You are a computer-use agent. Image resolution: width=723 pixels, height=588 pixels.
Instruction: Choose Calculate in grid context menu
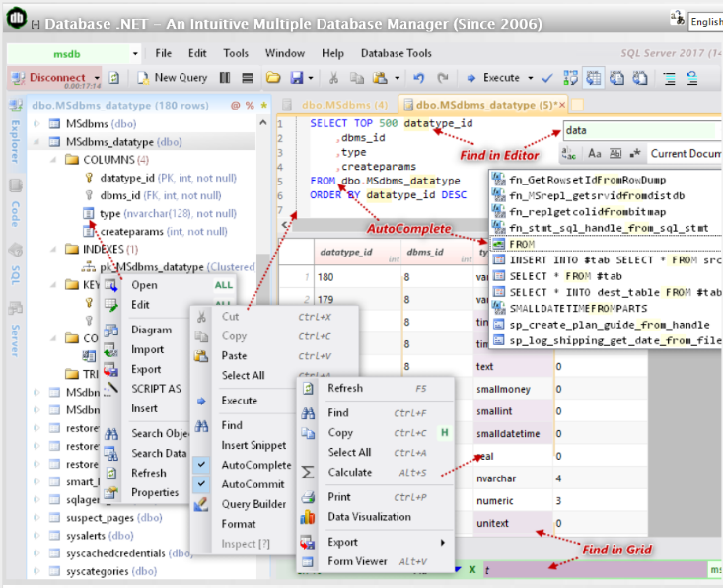(x=350, y=472)
